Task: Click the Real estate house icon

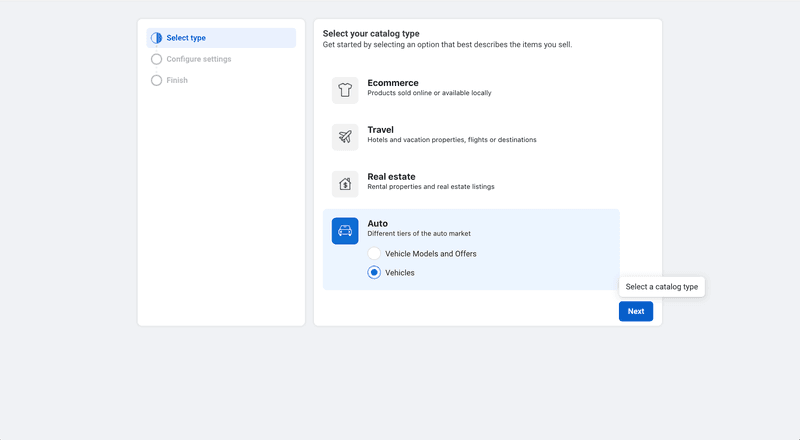Action: coord(345,184)
